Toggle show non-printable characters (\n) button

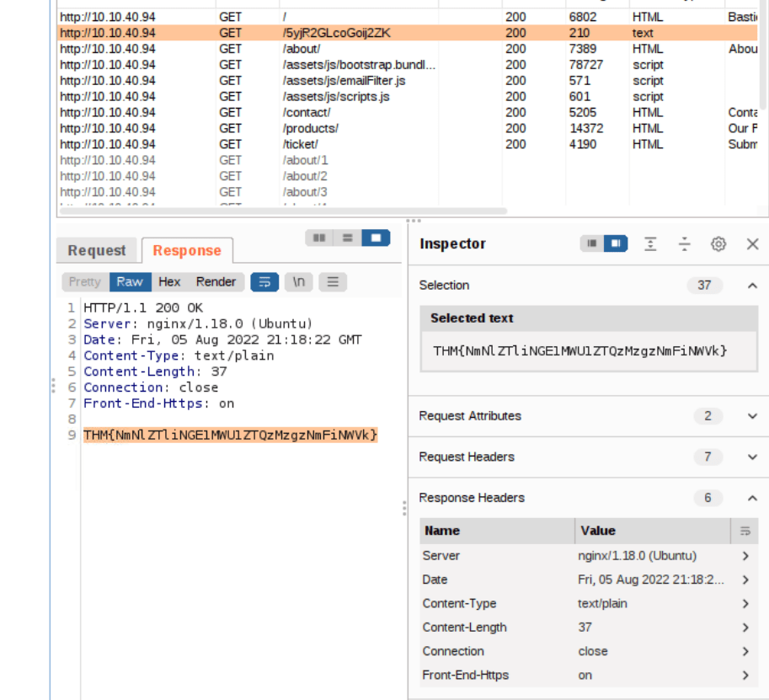[299, 282]
